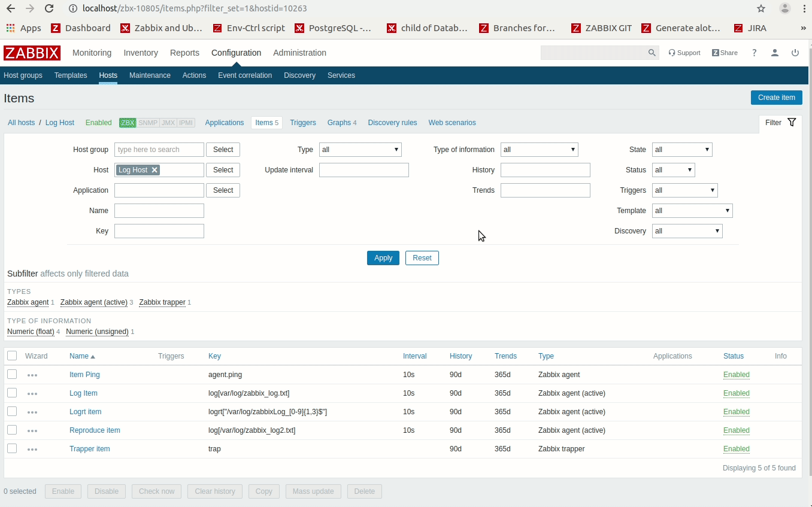Screen dimensions: 812x507
Task: Click the Host group search field
Action: 159,150
